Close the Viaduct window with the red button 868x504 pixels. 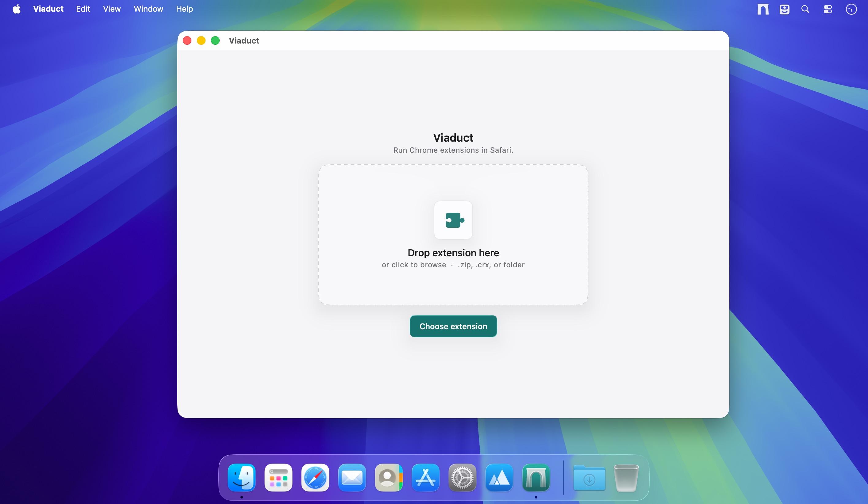[x=187, y=41]
